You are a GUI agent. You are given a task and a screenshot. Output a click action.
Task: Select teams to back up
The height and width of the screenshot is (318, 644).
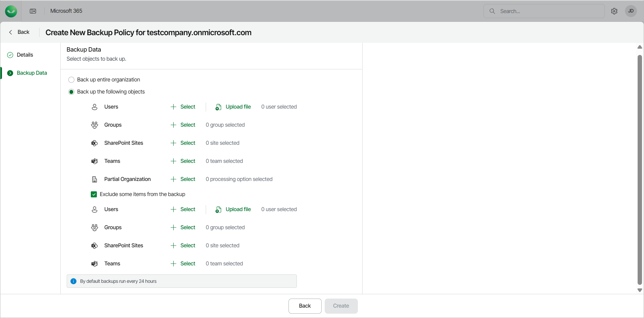pyautogui.click(x=183, y=161)
